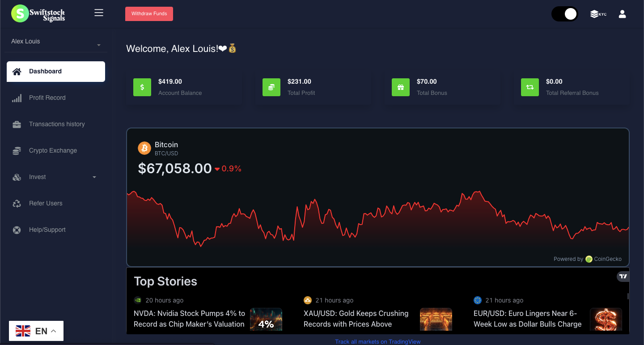Screen dimensions: 644x345
Task: Click the Total Profit coins icon
Action: tap(271, 87)
